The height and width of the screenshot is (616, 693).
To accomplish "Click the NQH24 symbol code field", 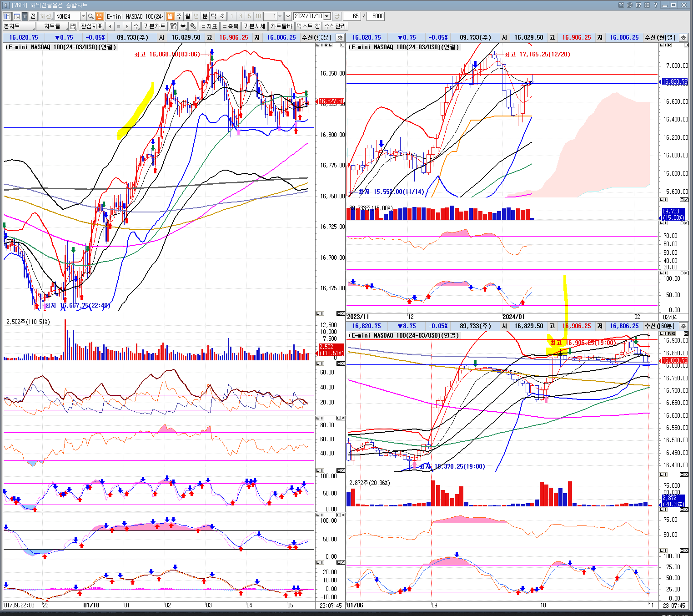I will point(68,16).
